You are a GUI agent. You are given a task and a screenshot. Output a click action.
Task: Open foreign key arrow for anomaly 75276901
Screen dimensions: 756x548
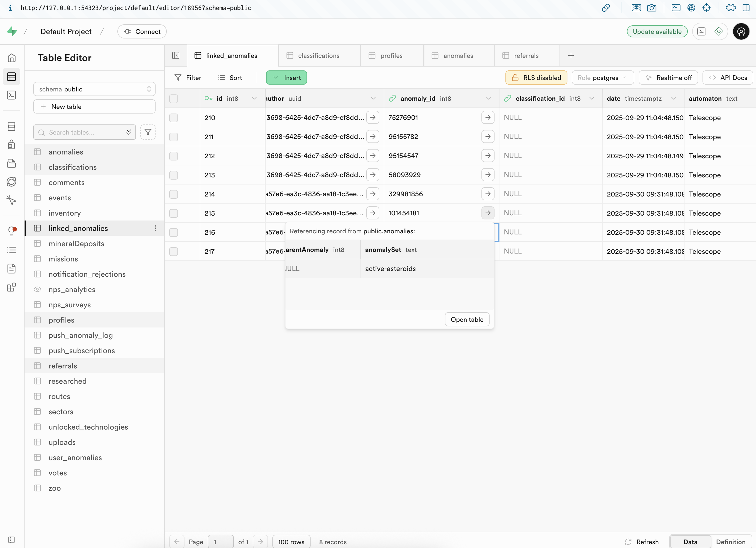coord(488,117)
